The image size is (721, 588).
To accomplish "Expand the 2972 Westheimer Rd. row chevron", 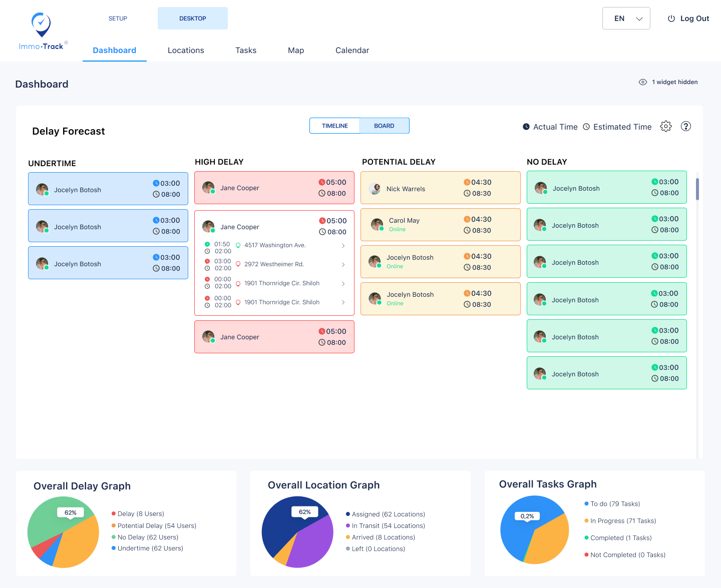I will [343, 264].
